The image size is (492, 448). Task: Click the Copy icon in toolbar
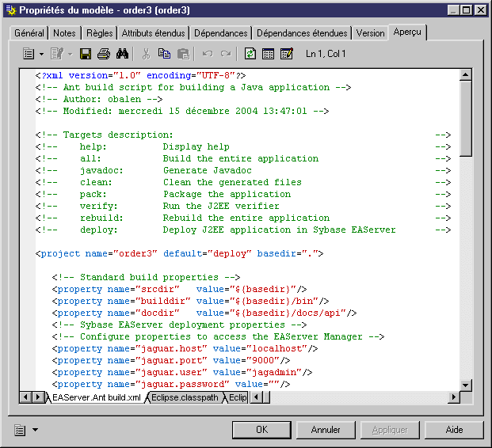pyautogui.click(x=164, y=54)
